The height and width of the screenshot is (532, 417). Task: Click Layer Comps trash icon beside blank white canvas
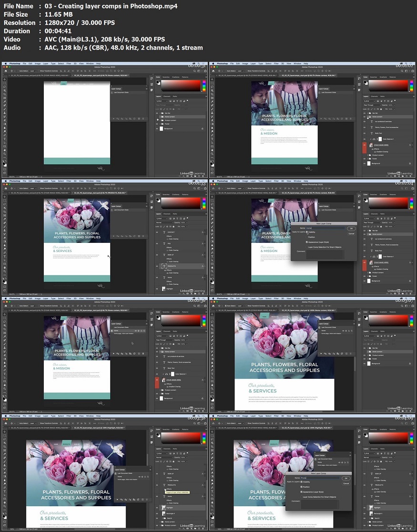click(x=143, y=118)
